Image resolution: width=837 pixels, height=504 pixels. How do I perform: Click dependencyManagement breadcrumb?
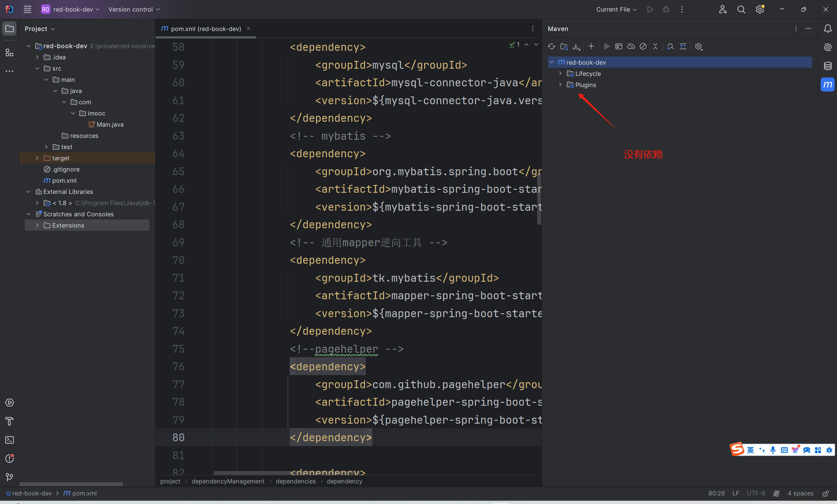228,481
